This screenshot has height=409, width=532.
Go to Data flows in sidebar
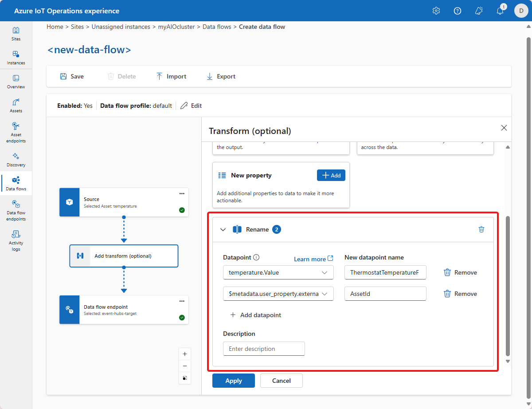click(16, 183)
